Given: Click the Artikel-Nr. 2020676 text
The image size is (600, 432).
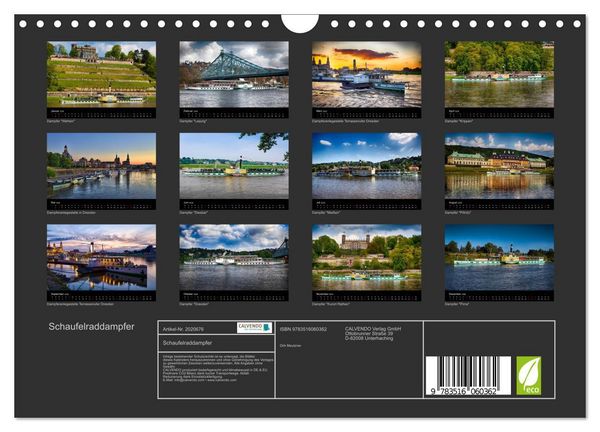Looking at the screenshot, I should (183, 329).
